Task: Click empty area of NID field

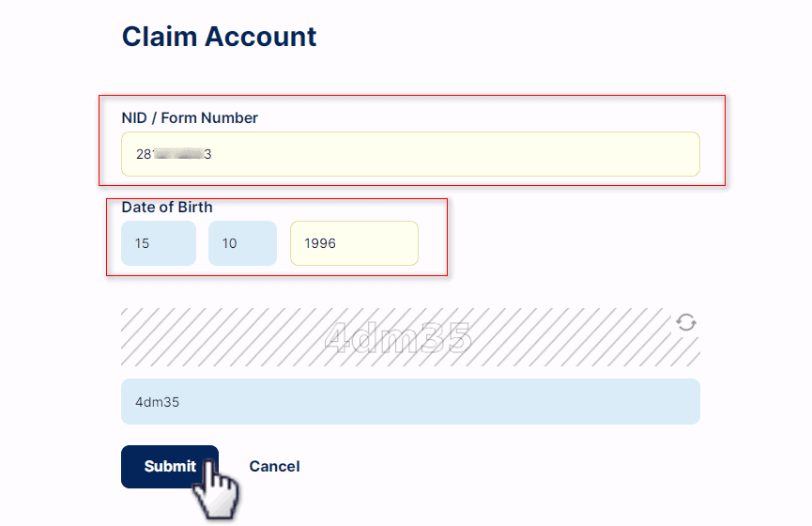Action: tap(455, 154)
